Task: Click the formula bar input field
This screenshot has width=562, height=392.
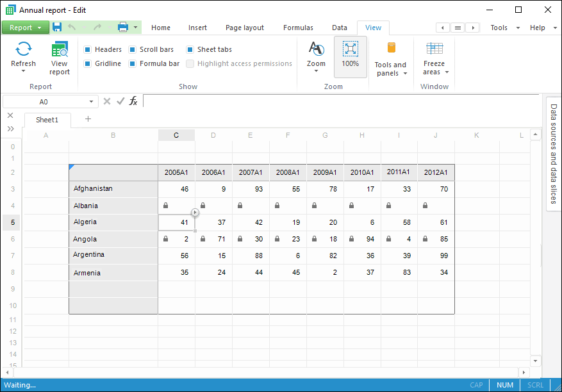Action: (x=340, y=101)
